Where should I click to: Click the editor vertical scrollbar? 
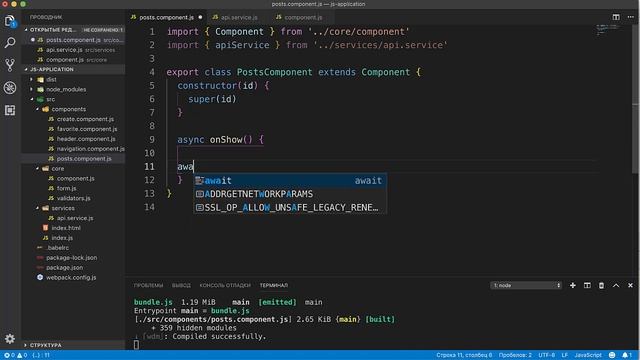click(636, 98)
